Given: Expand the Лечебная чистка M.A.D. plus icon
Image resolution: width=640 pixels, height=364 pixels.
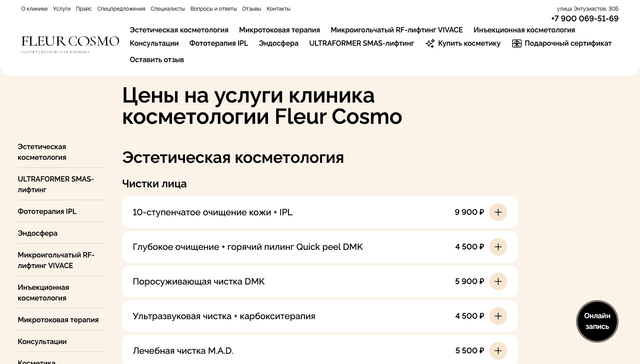Looking at the screenshot, I should (498, 351).
